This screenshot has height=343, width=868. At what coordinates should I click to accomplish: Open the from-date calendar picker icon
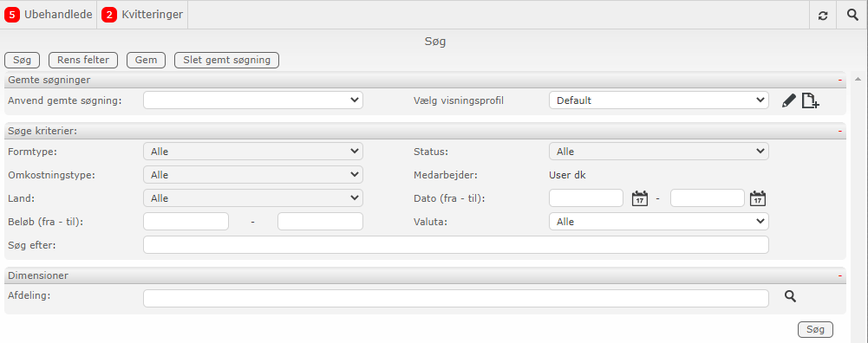[x=640, y=198]
